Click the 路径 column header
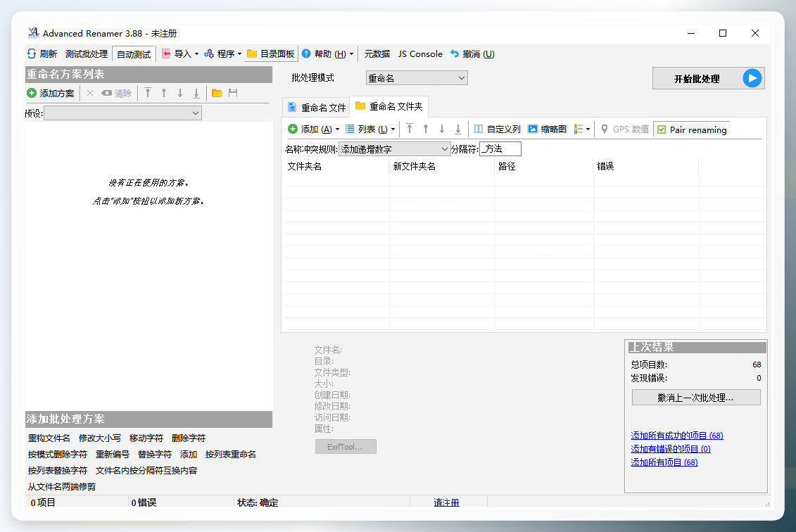796x532 pixels. point(544,166)
